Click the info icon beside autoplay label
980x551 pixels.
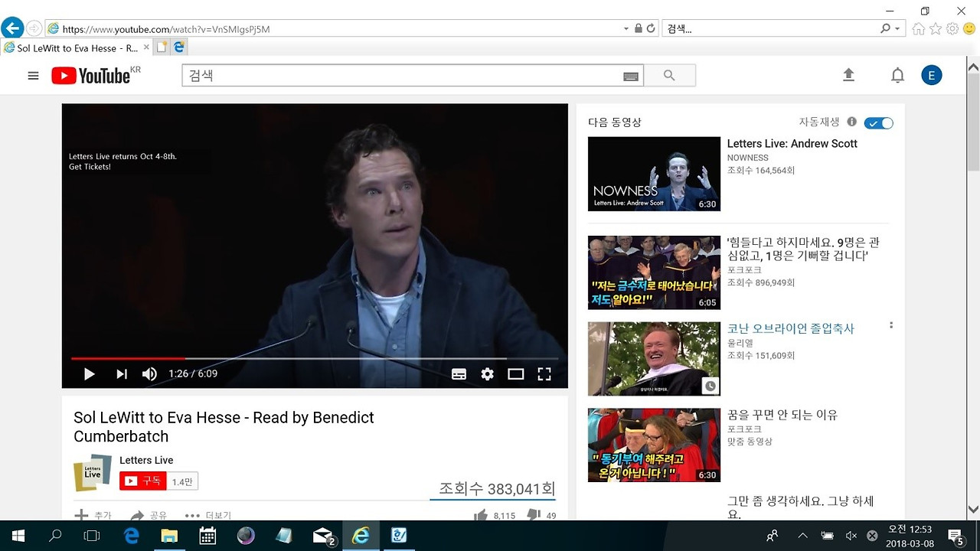(851, 122)
